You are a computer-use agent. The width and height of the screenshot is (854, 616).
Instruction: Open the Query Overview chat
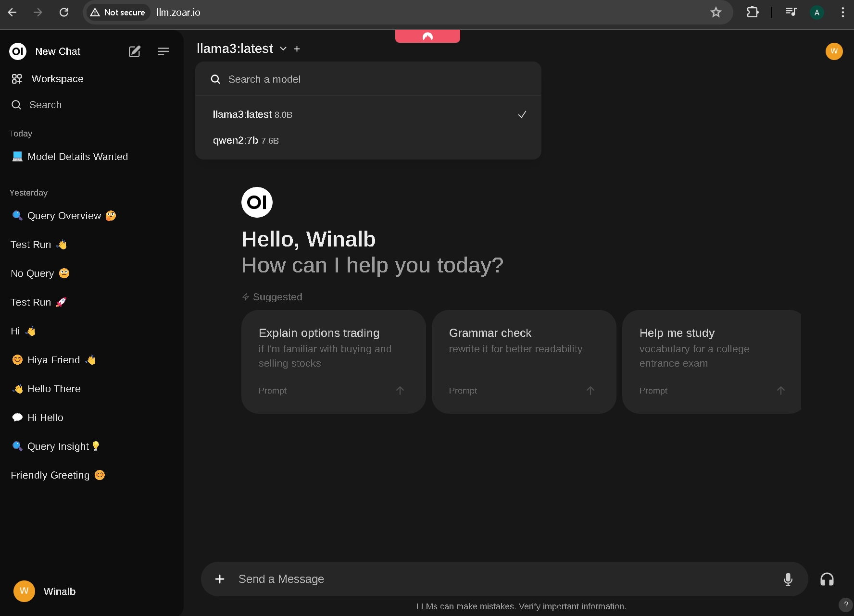click(x=64, y=216)
